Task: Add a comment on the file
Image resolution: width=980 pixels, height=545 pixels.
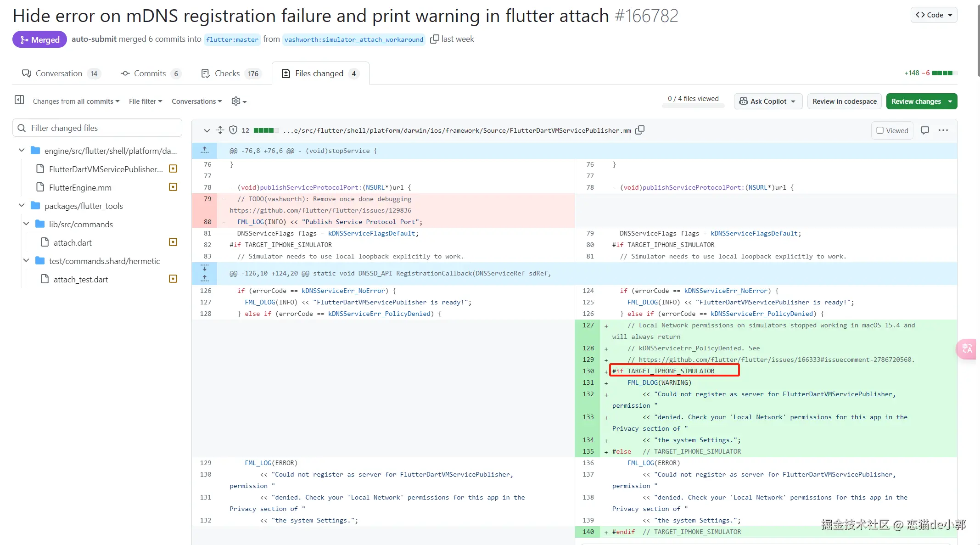Action: tap(925, 130)
